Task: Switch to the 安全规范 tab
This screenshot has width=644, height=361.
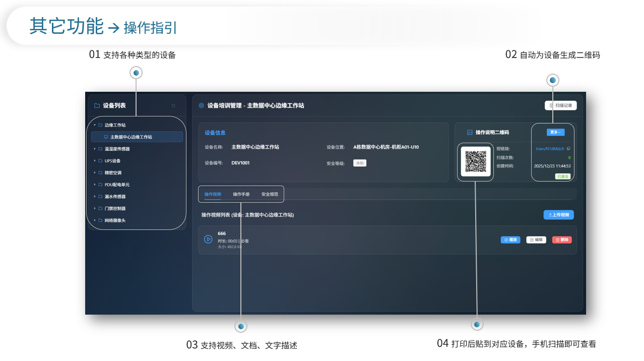Action: tap(270, 194)
